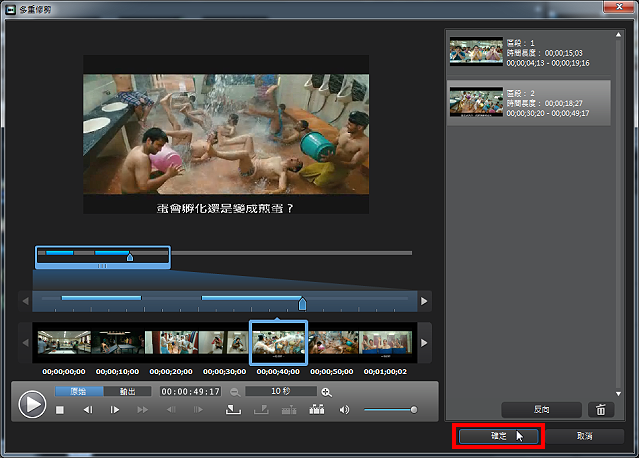The width and height of the screenshot is (639, 458).
Task: Step back one frame
Action: [x=88, y=410]
